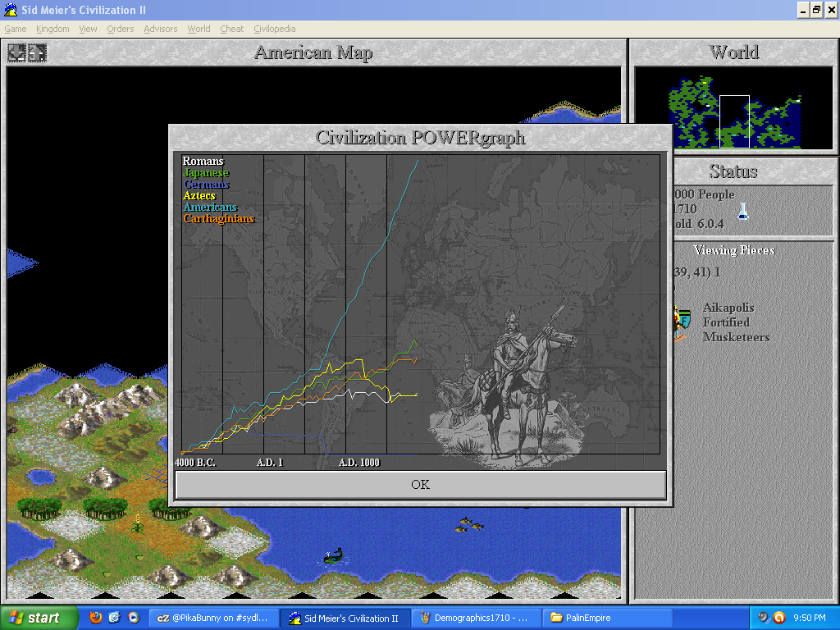
Task: Open the World menu
Action: [199, 29]
